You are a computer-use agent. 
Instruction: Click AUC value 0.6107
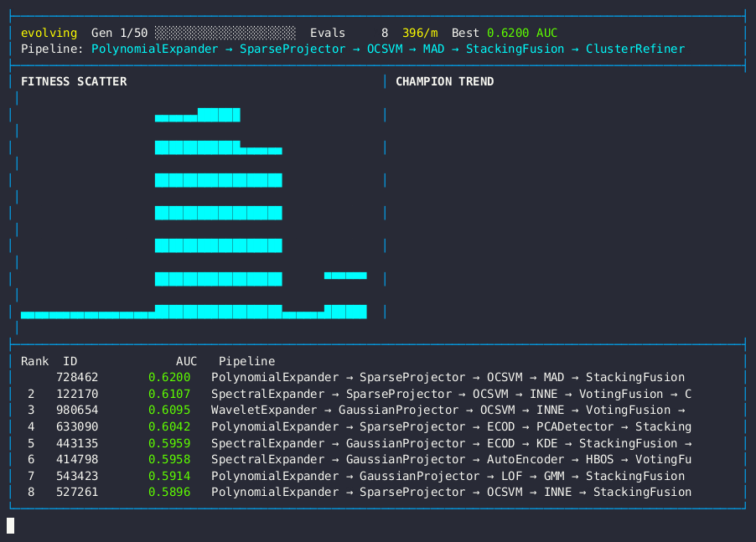169,394
